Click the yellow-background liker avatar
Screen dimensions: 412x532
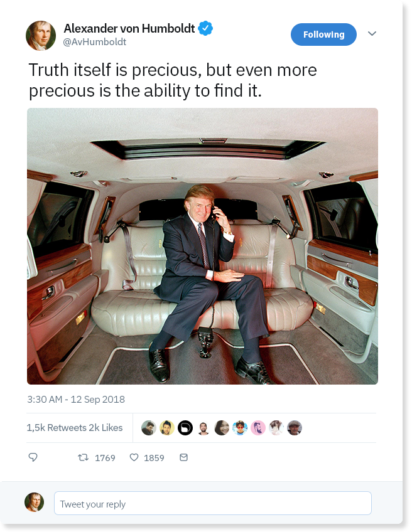coord(166,428)
